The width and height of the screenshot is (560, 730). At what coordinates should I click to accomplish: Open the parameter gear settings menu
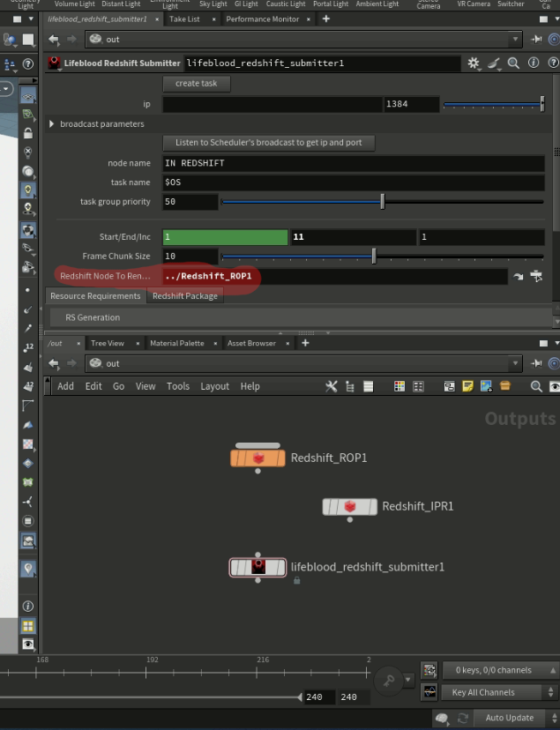click(x=474, y=63)
